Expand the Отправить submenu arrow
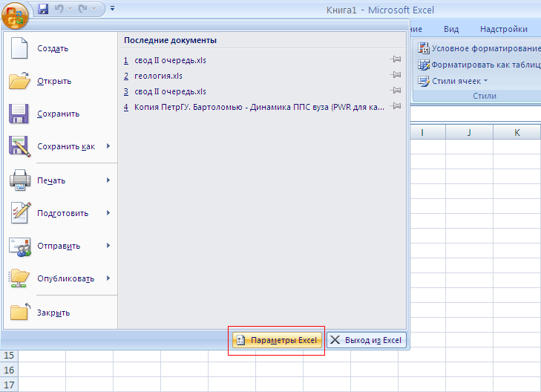The width and height of the screenshot is (541, 392). (108, 245)
